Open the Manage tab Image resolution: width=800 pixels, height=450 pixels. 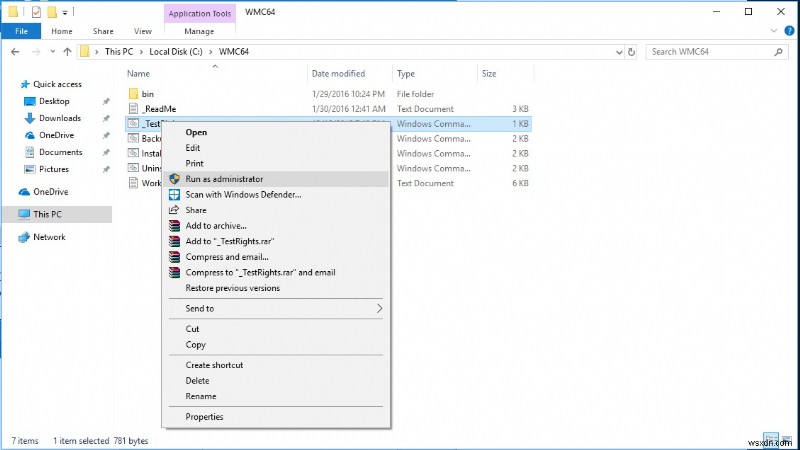199,31
